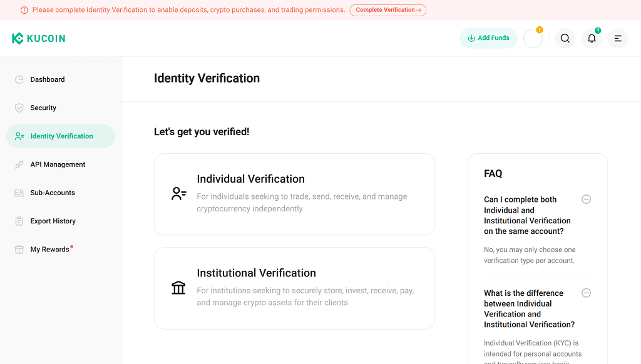Viewport: 641px width, 364px height.
Task: Click the 'Can I complete both' FAQ question
Action: [x=527, y=215]
